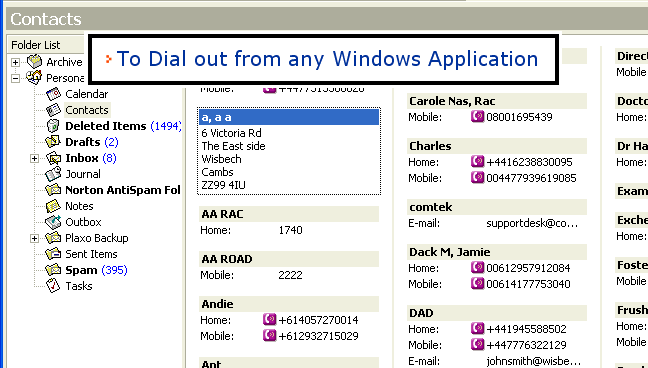648x368 pixels.
Task: Dial Andie home number phone icon
Action: [269, 320]
